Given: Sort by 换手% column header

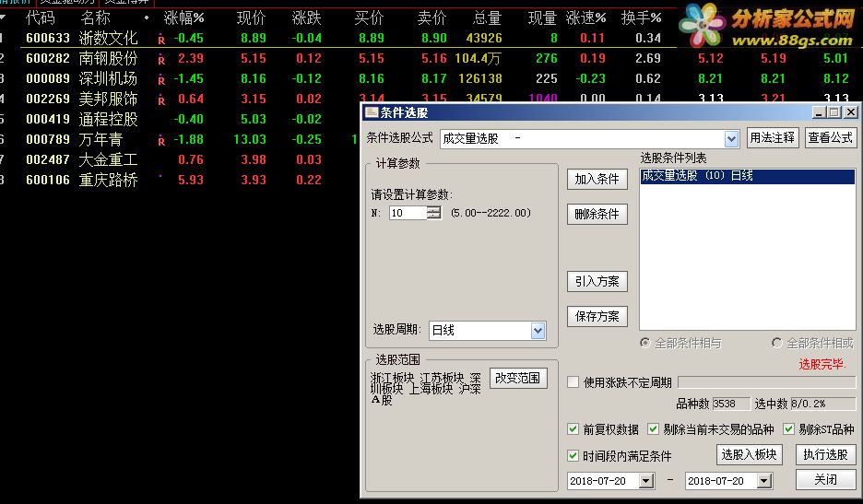Looking at the screenshot, I should click(x=641, y=18).
